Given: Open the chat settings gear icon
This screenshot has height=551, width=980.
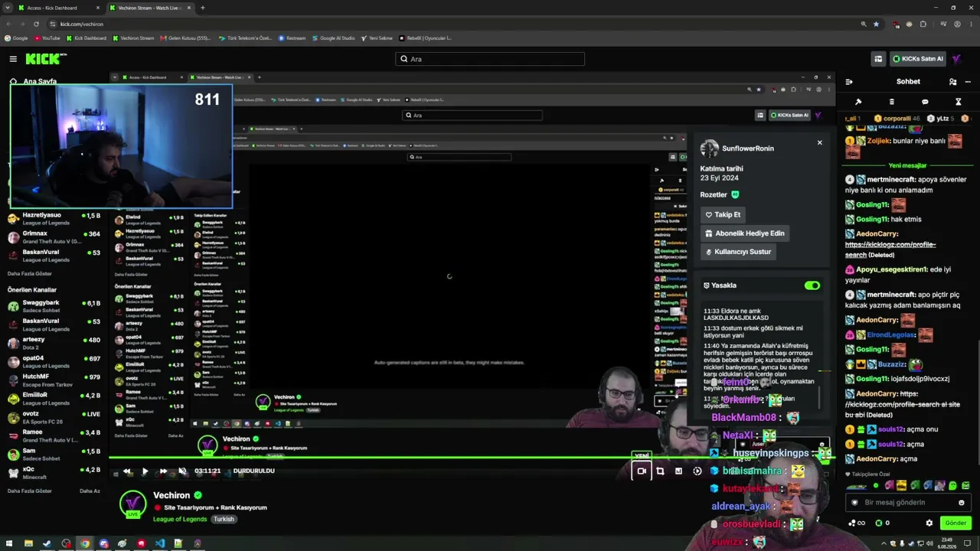Looking at the screenshot, I should tap(929, 523).
